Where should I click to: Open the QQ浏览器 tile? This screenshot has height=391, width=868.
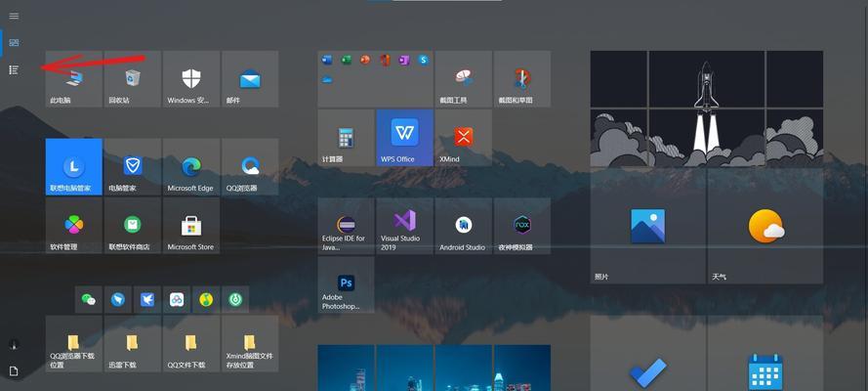click(x=250, y=167)
